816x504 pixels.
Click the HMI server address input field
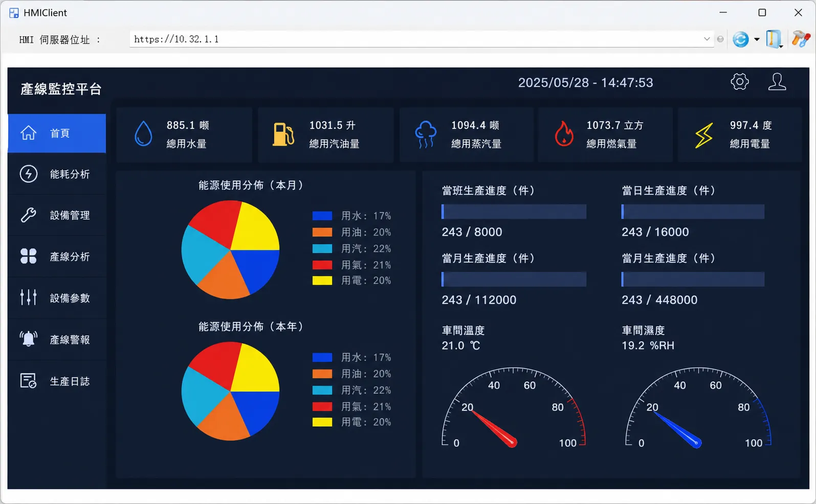pyautogui.click(x=422, y=39)
